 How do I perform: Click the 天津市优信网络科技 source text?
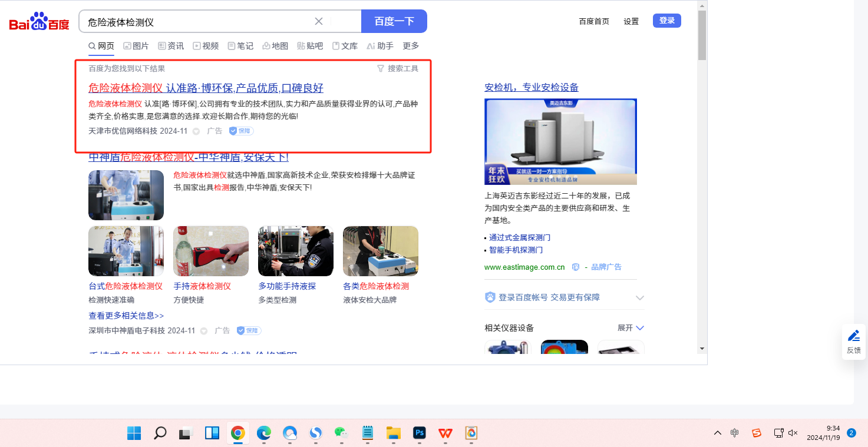point(123,131)
